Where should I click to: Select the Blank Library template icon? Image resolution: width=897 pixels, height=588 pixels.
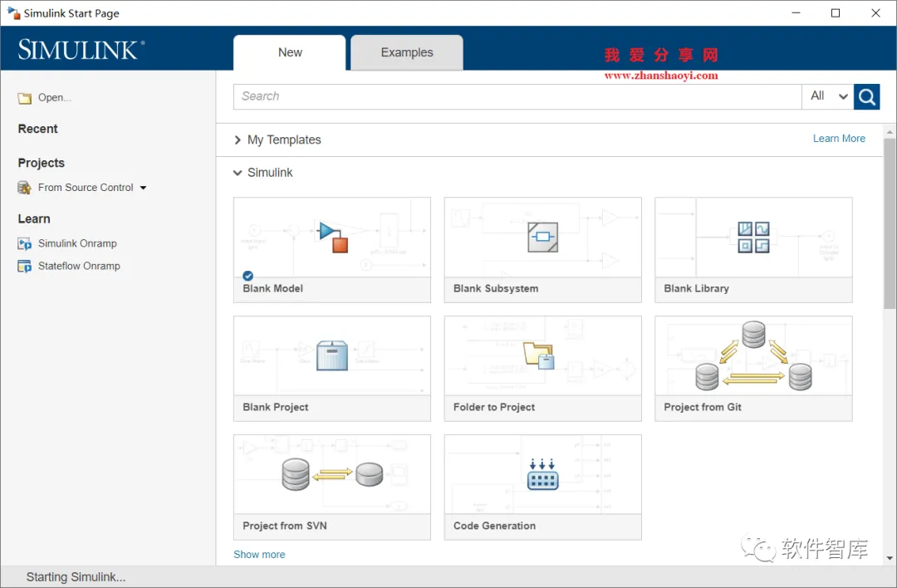coord(753,237)
